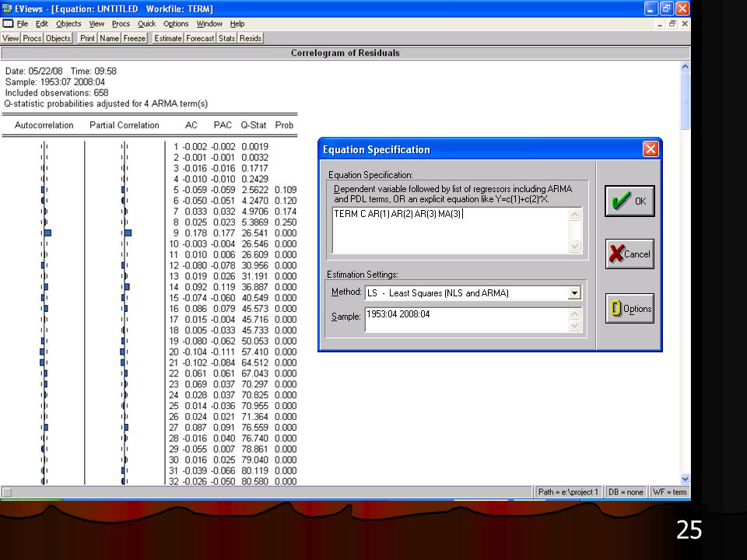Click the Freeze toolbar button
The height and width of the screenshot is (560, 747).
(x=135, y=38)
